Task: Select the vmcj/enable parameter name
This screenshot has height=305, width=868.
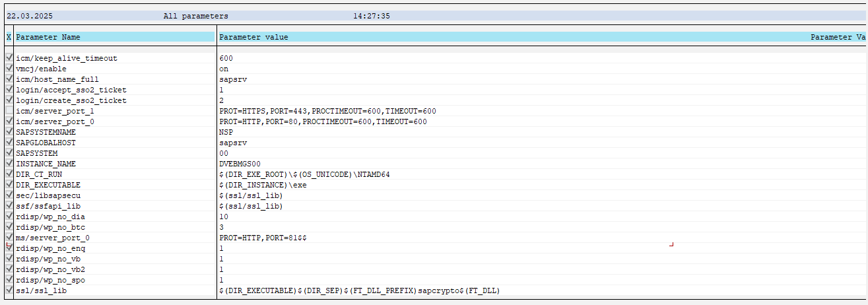Action: coord(42,69)
